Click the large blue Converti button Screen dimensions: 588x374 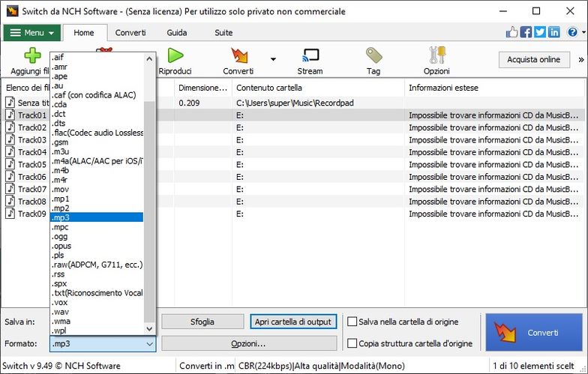[x=534, y=333]
